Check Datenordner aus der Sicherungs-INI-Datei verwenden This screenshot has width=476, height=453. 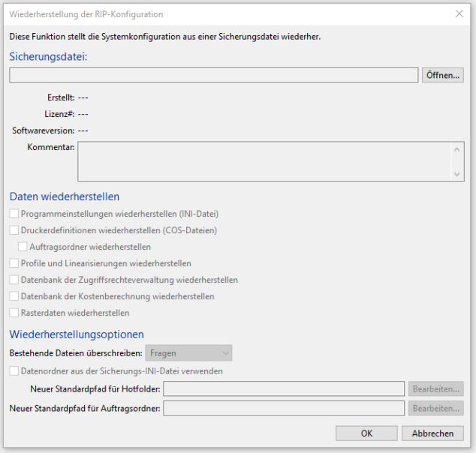tap(14, 370)
